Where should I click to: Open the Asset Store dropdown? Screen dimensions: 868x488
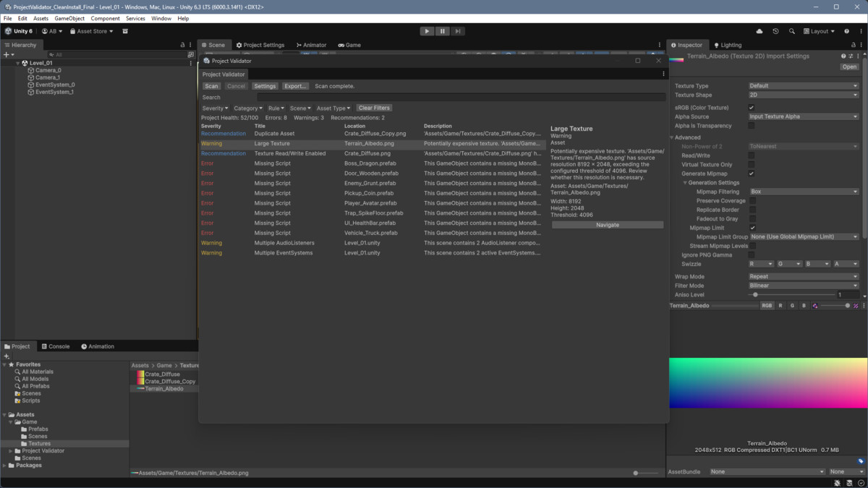click(92, 31)
